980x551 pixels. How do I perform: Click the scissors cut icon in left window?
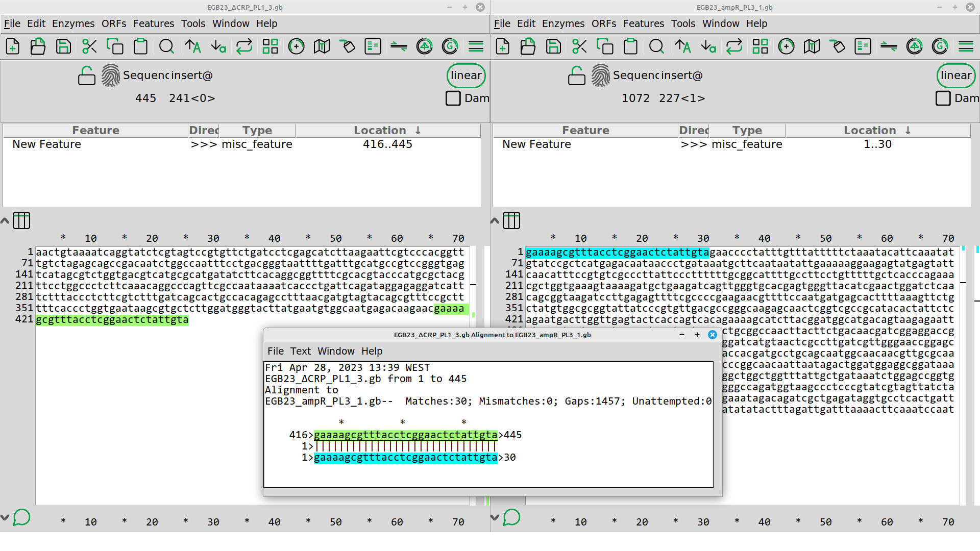click(x=89, y=46)
